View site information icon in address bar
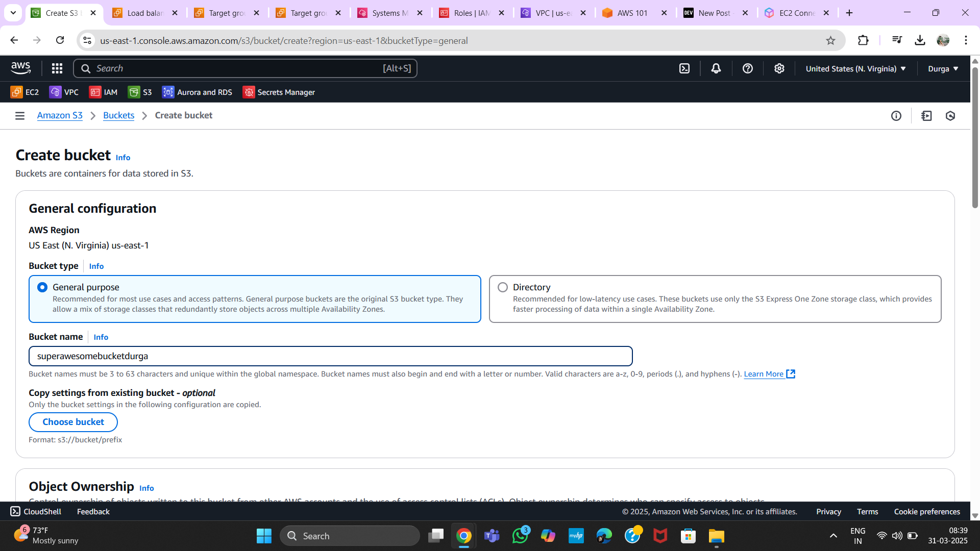The height and width of the screenshot is (551, 980). [87, 40]
